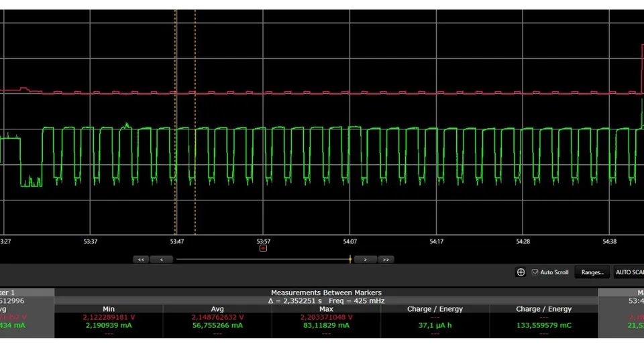Click the 54:38 time axis label
644x348 pixels.
[x=610, y=241]
